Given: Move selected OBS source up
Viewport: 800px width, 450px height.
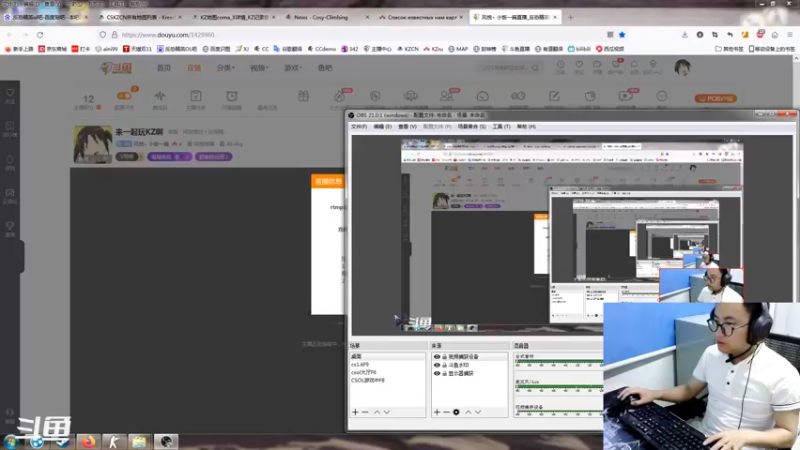Looking at the screenshot, I should pos(468,412).
